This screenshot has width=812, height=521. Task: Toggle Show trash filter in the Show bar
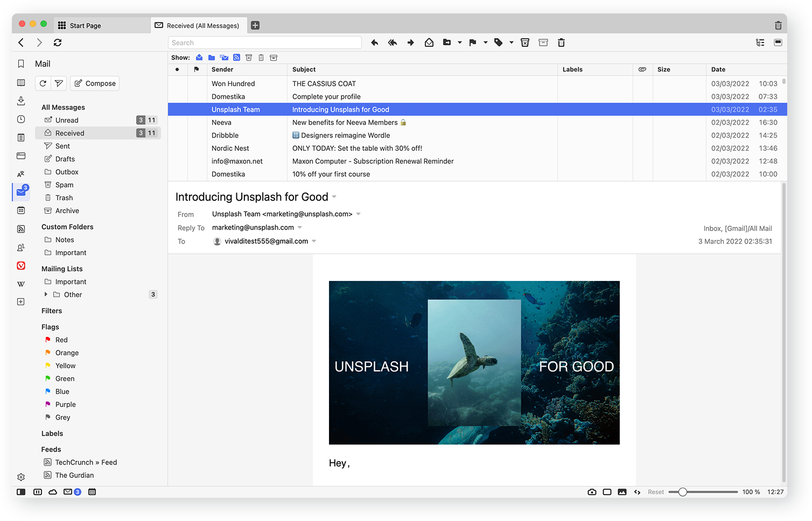point(261,58)
